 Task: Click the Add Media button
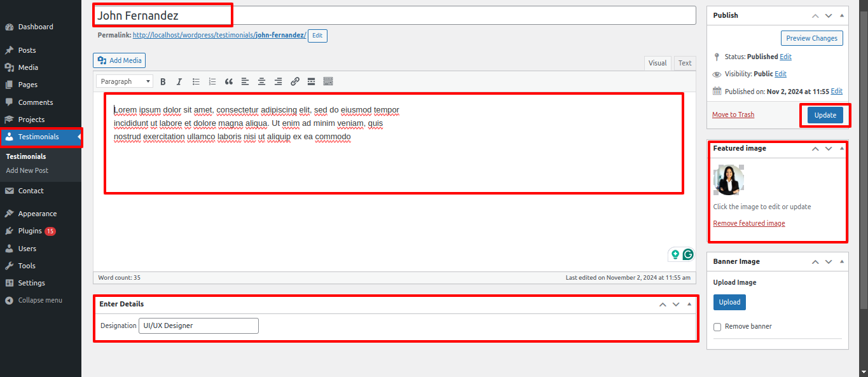120,60
